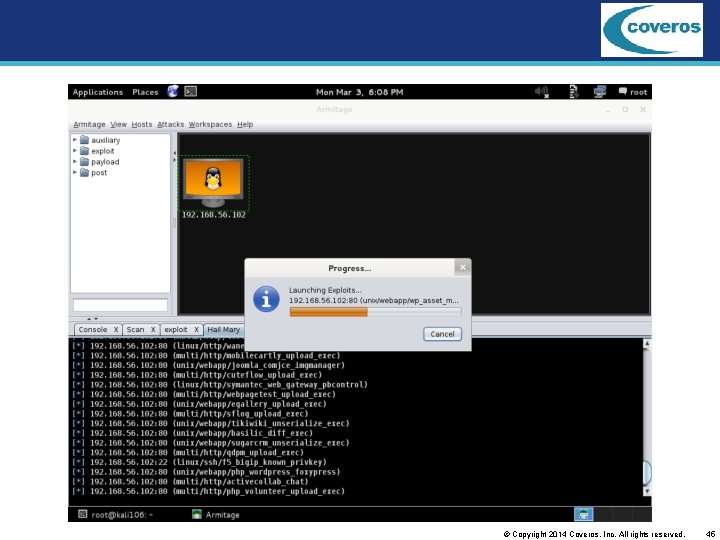720x540 pixels.
Task: Close the Scan tab with its X
Action: 153,330
